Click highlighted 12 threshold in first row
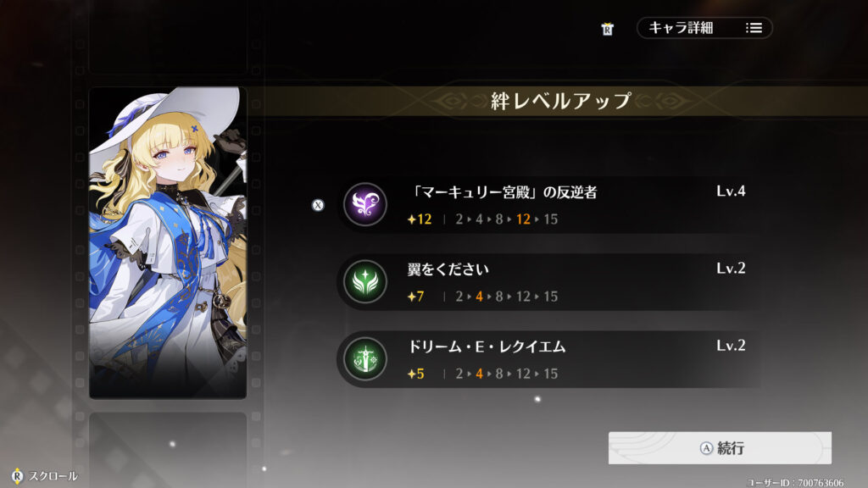This screenshot has height=488, width=868. click(x=523, y=219)
